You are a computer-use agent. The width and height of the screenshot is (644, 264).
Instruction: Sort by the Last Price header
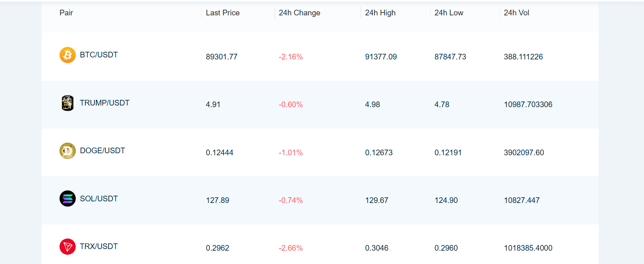point(222,13)
